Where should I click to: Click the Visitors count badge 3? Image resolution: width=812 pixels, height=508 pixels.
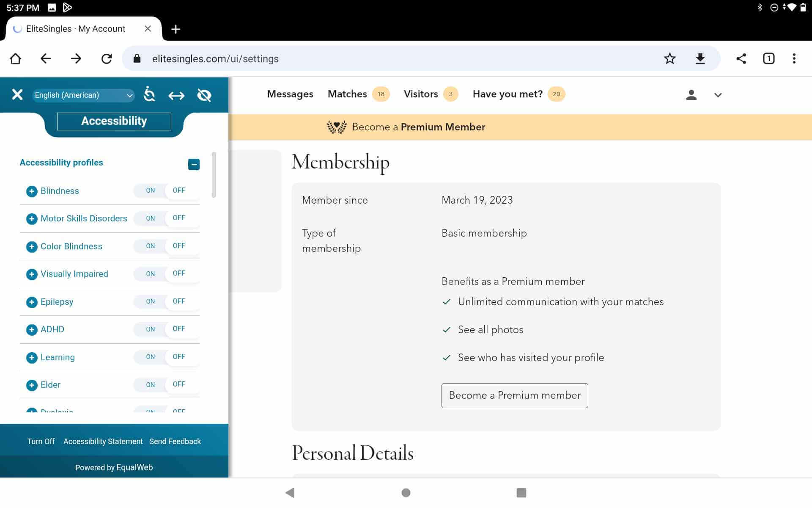point(451,94)
